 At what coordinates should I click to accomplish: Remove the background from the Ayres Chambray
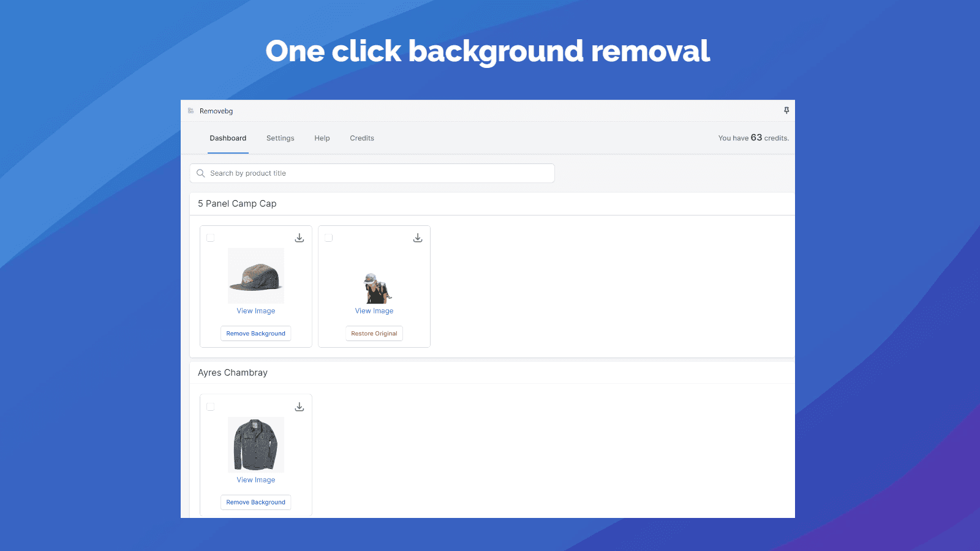click(255, 502)
